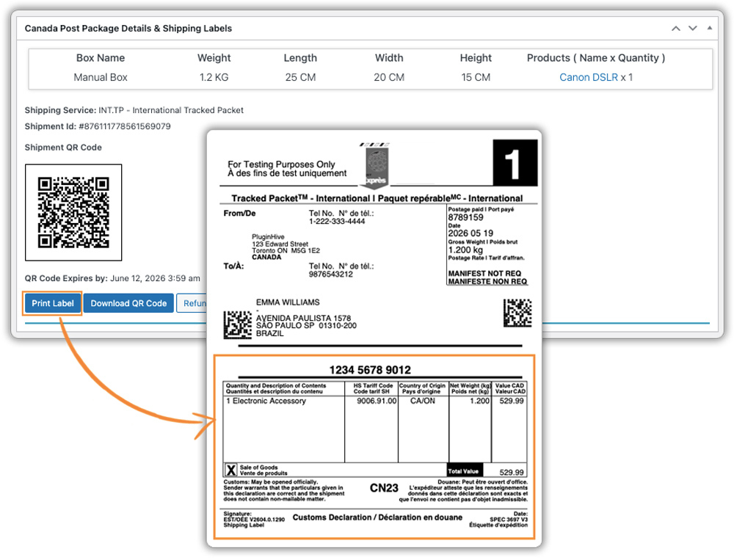The height and width of the screenshot is (560, 734).
Task: Click the CA/ON country of origin value
Action: click(423, 401)
